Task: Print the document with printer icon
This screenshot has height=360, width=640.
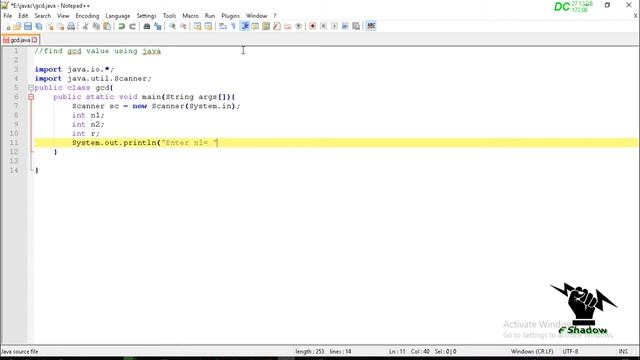Action: 71,27
